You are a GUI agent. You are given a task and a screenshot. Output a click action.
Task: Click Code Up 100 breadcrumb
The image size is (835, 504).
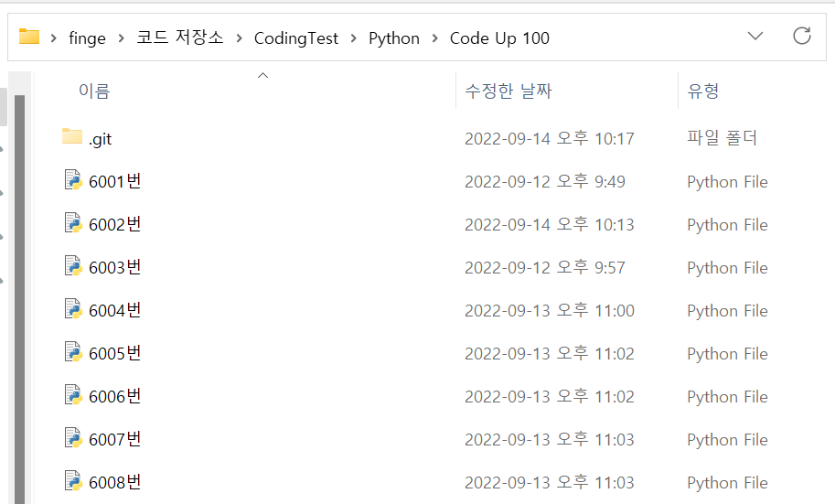[x=499, y=38]
